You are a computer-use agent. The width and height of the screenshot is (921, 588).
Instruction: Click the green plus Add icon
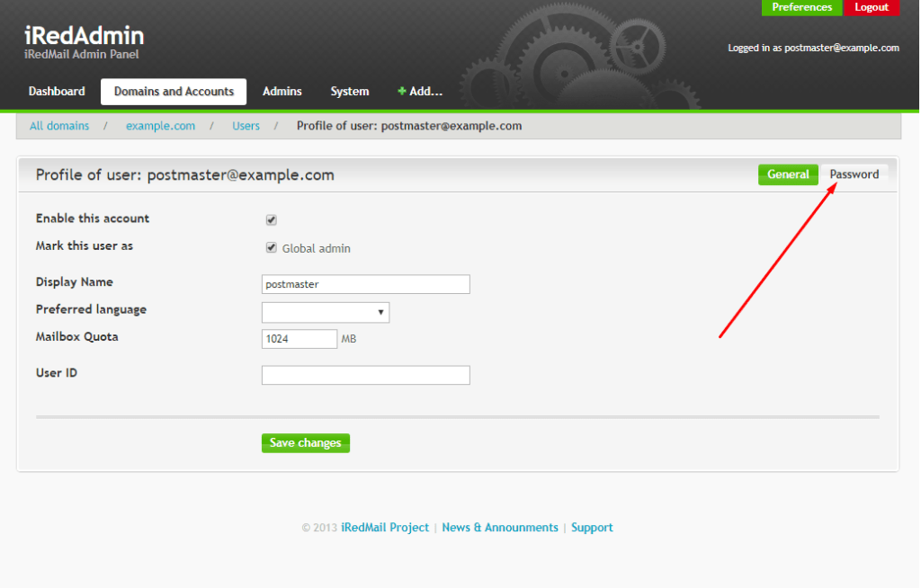402,92
